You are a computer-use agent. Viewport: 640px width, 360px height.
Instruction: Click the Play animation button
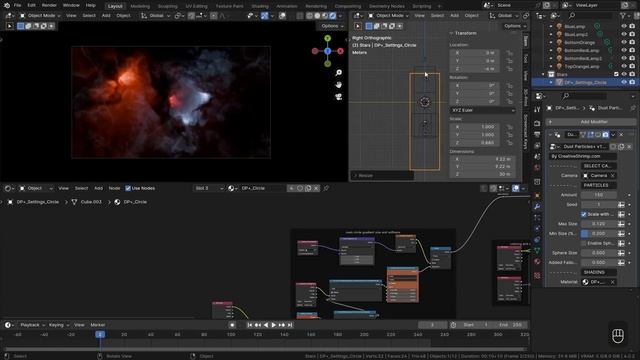tap(273, 325)
